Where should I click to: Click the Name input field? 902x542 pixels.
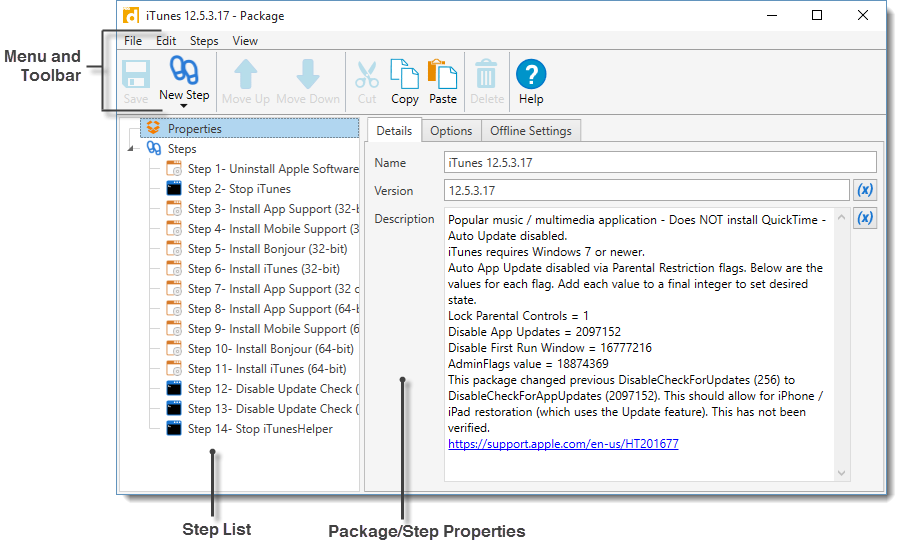pos(660,162)
